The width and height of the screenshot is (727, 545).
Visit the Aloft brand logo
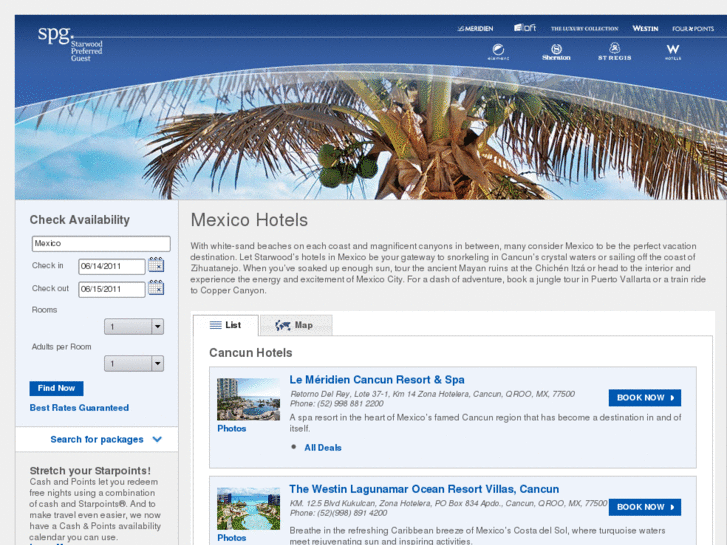(x=525, y=28)
